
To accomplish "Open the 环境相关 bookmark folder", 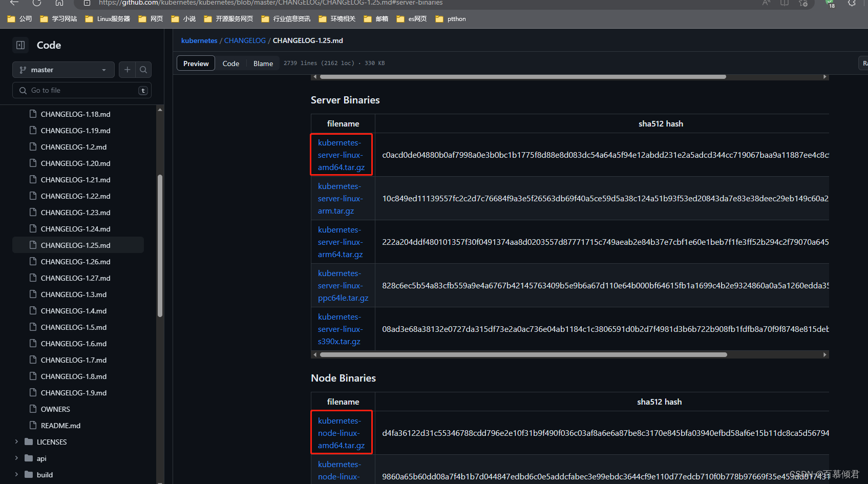I will pos(337,19).
